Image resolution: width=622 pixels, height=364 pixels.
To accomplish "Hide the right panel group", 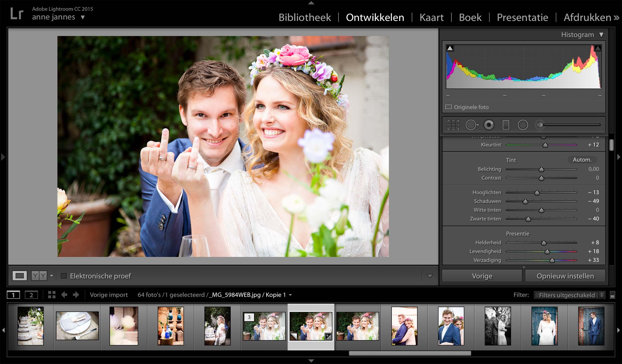I will [619, 157].
